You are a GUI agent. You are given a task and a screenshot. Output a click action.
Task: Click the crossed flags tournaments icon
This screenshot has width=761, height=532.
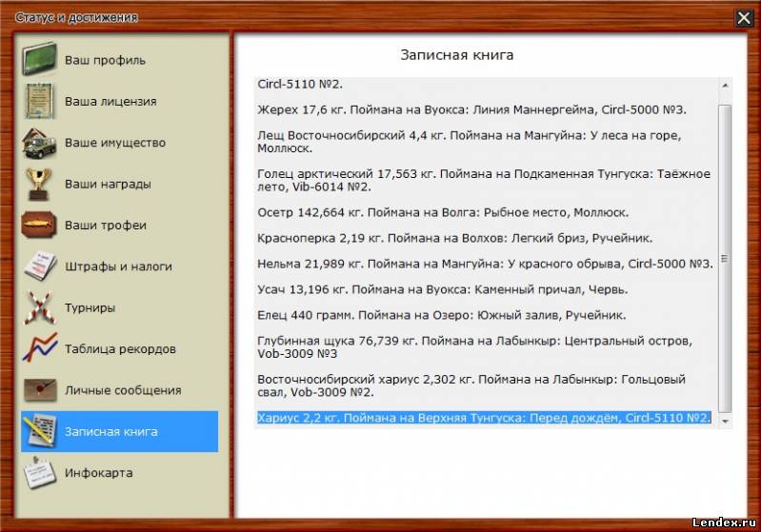click(x=41, y=307)
